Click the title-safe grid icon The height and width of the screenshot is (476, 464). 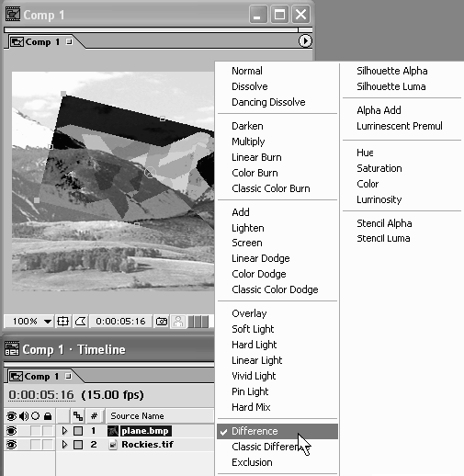(62, 322)
